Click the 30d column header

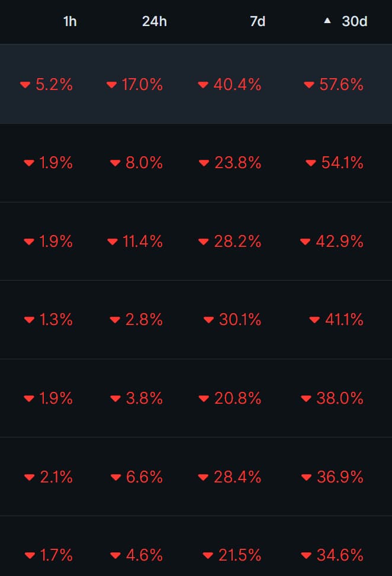354,22
